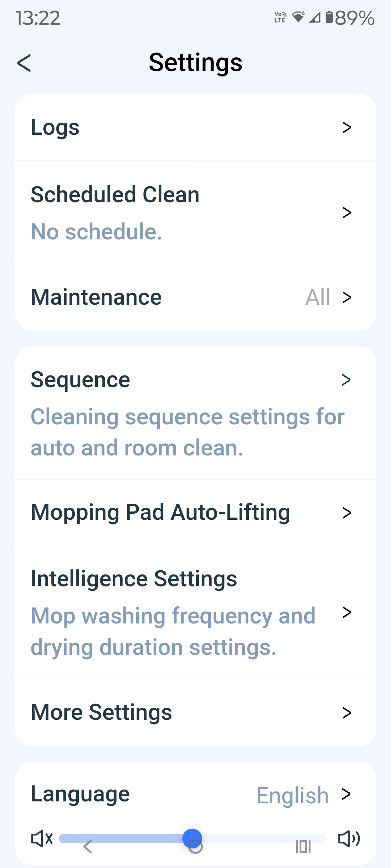Tap the English language value

coord(292,795)
